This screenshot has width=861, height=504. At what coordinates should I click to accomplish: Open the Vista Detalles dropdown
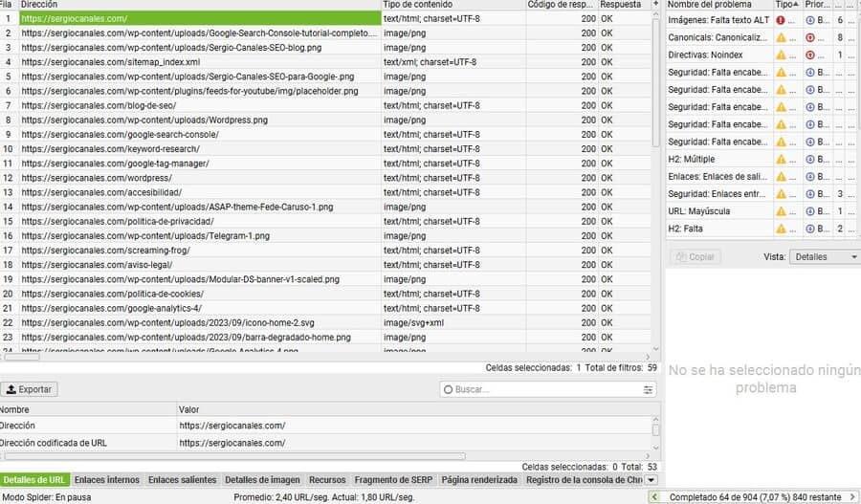click(x=825, y=257)
